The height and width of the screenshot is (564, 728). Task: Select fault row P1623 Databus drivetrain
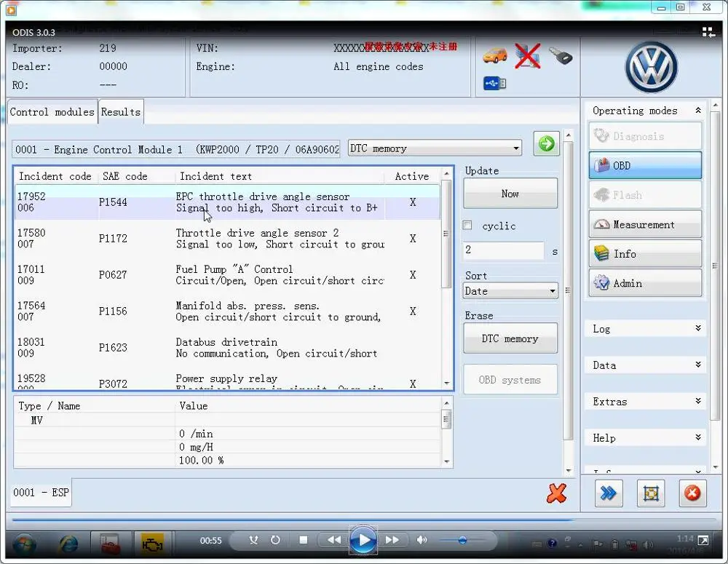pos(227,347)
